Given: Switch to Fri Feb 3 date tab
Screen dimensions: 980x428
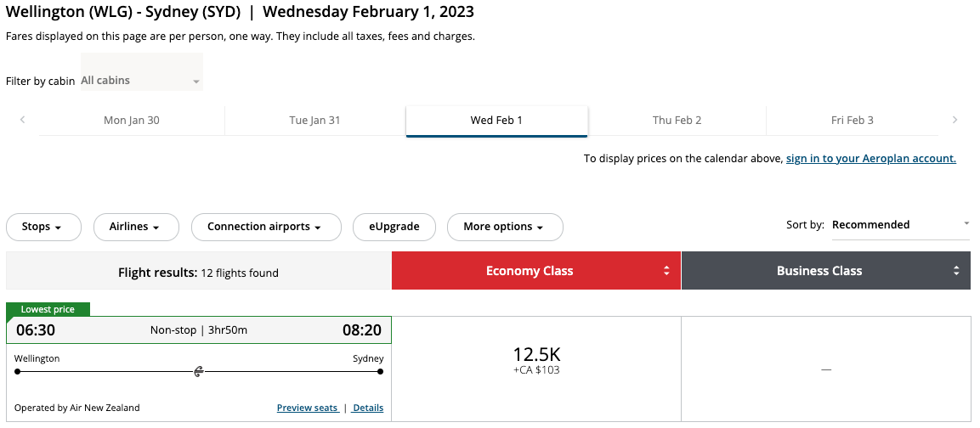Looking at the screenshot, I should pos(852,120).
